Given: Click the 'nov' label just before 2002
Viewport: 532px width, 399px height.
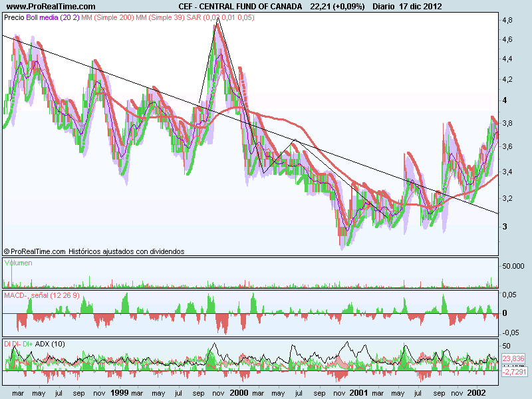Looking at the screenshot, I should coord(458,393).
